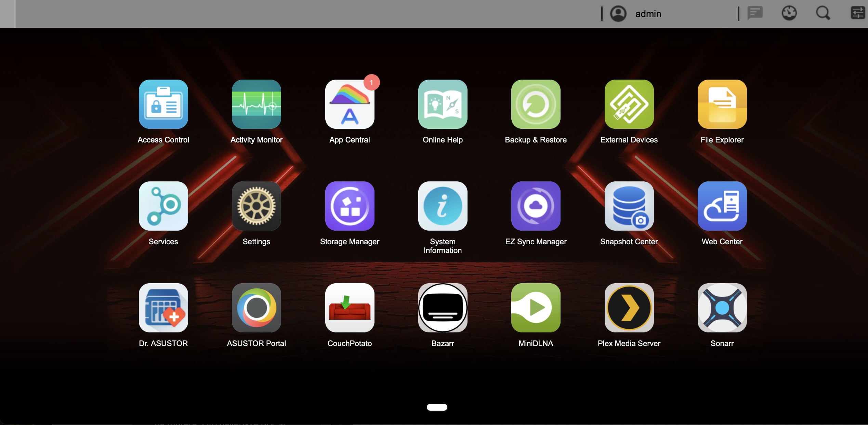The width and height of the screenshot is (868, 425).
Task: Launch EZ Sync Manager
Action: click(536, 206)
